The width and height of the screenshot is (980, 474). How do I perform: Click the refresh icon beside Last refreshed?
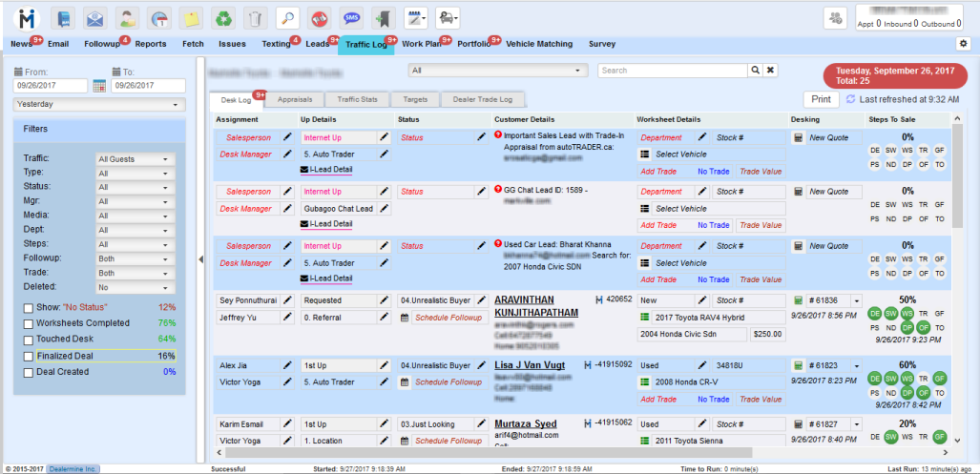(x=850, y=99)
